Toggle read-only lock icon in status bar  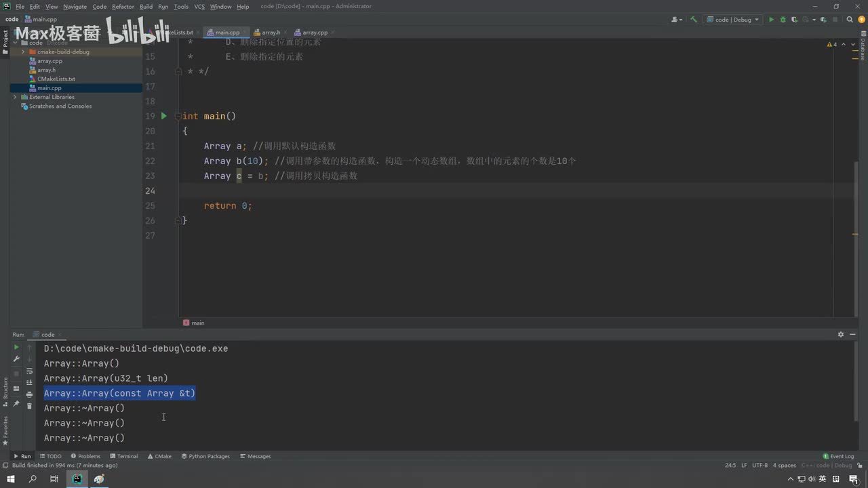[861, 466]
